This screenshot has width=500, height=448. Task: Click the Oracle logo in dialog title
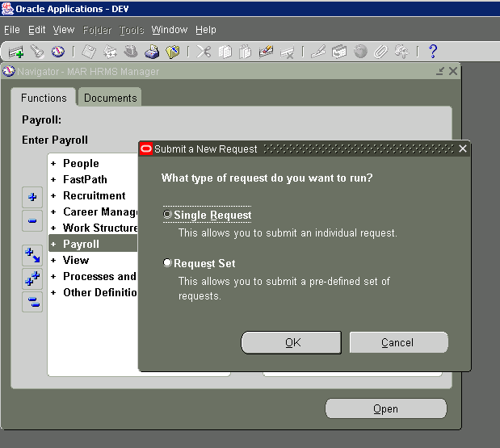146,149
